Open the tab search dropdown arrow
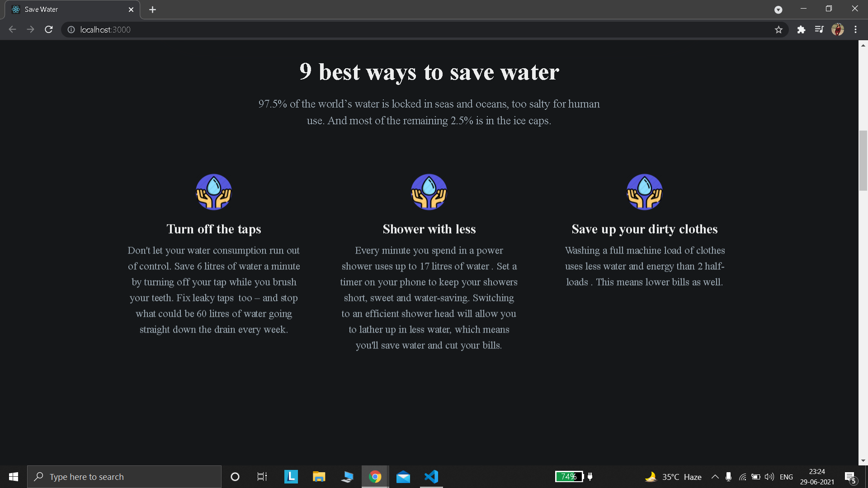This screenshot has height=488, width=868. [x=778, y=9]
